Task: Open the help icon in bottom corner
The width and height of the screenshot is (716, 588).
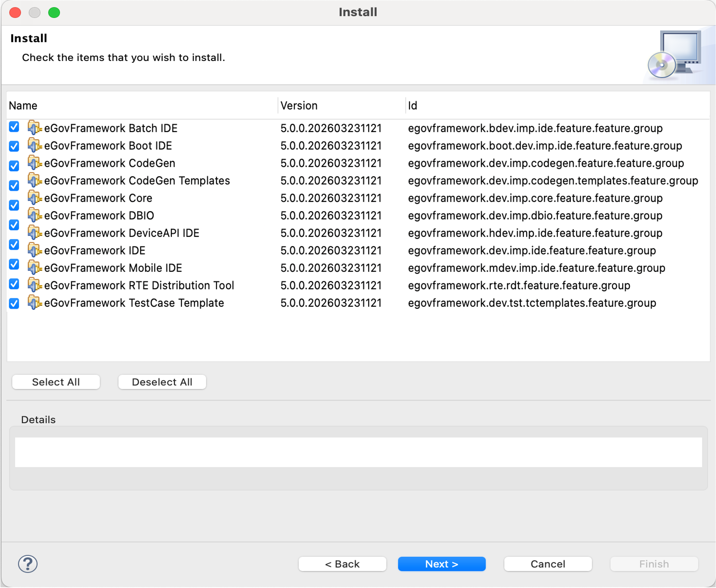Action: [27, 564]
